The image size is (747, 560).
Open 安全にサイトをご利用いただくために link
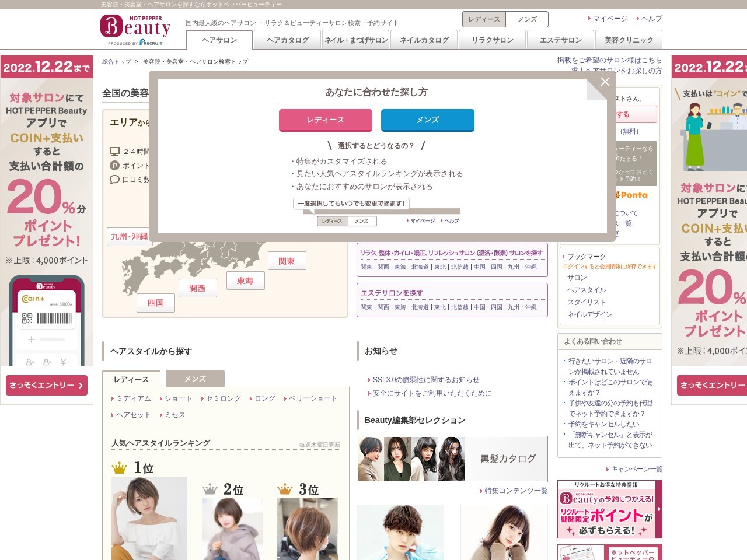[x=432, y=393]
